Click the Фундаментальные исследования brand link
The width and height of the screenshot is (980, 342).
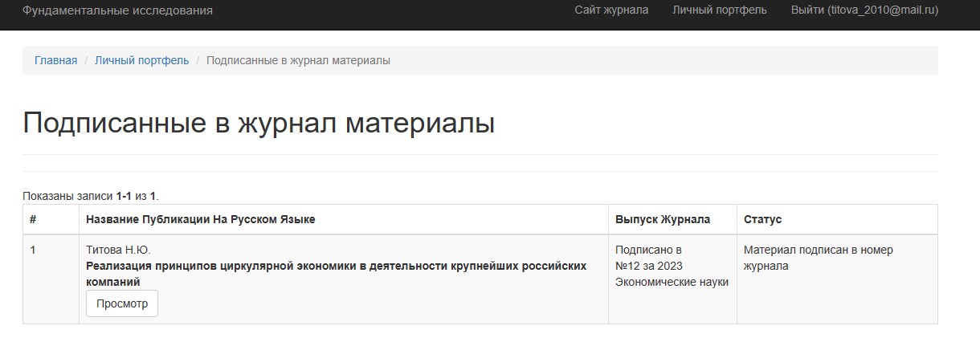[117, 10]
